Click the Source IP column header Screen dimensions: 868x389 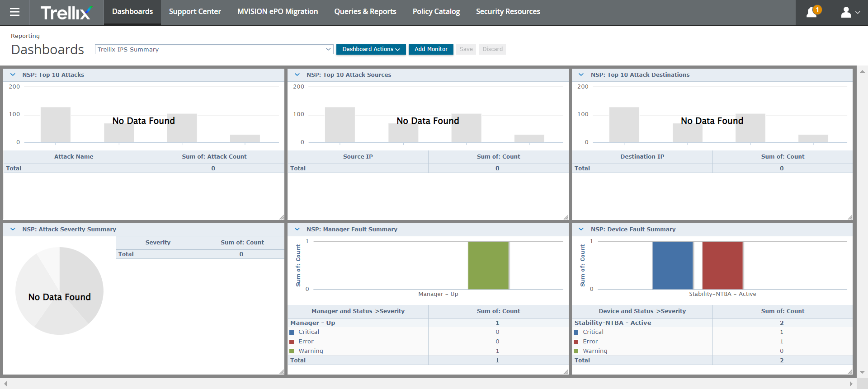(358, 157)
